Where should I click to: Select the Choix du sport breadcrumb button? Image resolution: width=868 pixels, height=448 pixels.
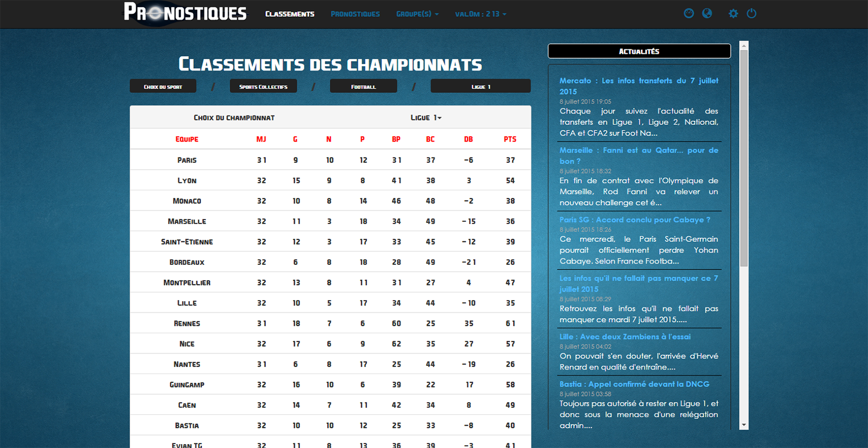(x=162, y=86)
